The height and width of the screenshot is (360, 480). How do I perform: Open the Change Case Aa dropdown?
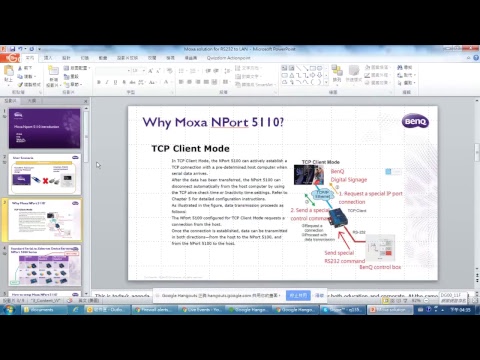[x=152, y=82]
